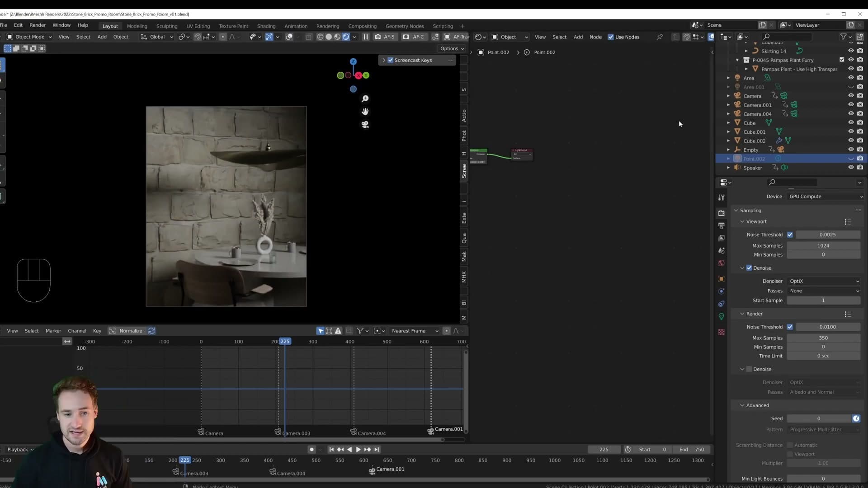The height and width of the screenshot is (488, 868).
Task: Select rendered viewport shading mode icon
Action: [346, 37]
